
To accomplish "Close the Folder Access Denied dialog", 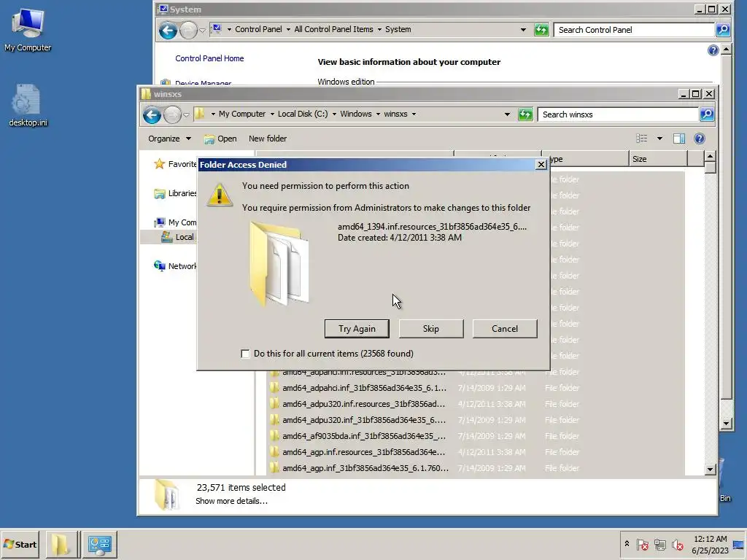I will (x=541, y=165).
